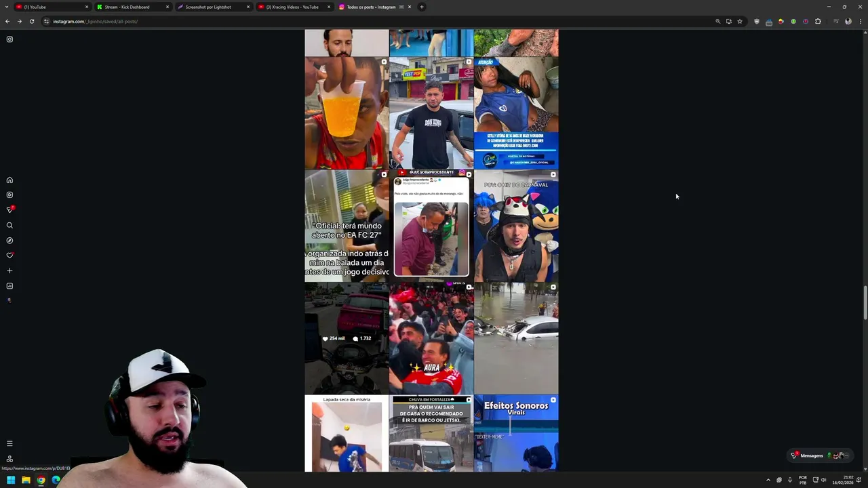Open the More hamburger menu
This screenshot has height=488, width=868.
pos(9,443)
